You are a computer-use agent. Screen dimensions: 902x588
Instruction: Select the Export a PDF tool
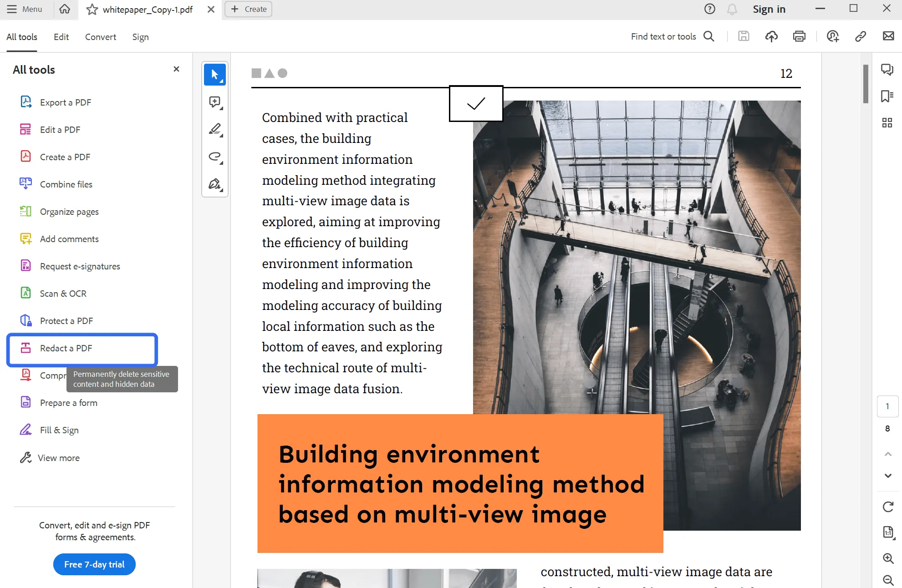65,102
